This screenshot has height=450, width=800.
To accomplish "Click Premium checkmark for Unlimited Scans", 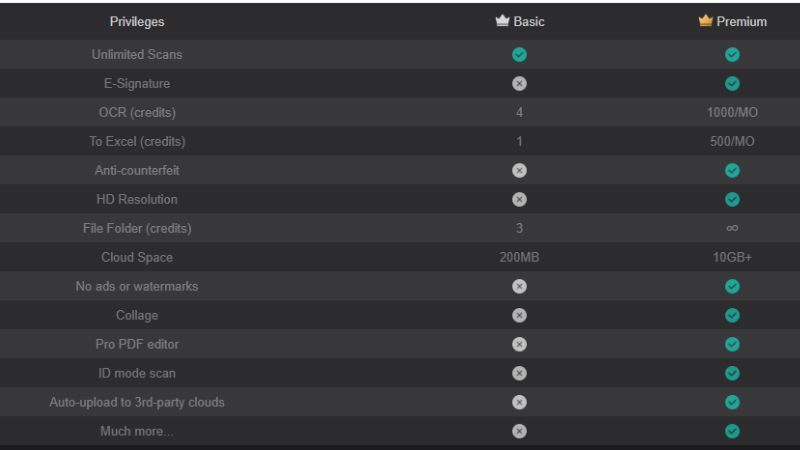I will click(732, 54).
